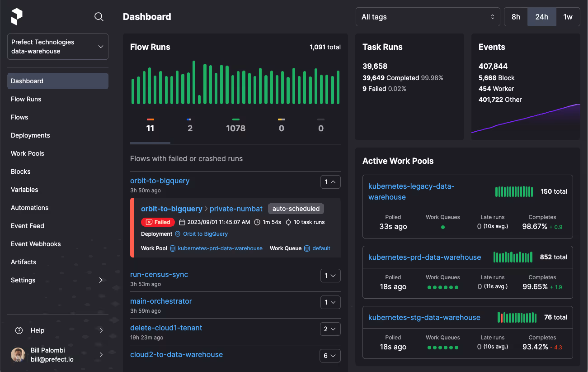Click the green Work Queues status dot for kubernetes-legacy

(x=442, y=228)
